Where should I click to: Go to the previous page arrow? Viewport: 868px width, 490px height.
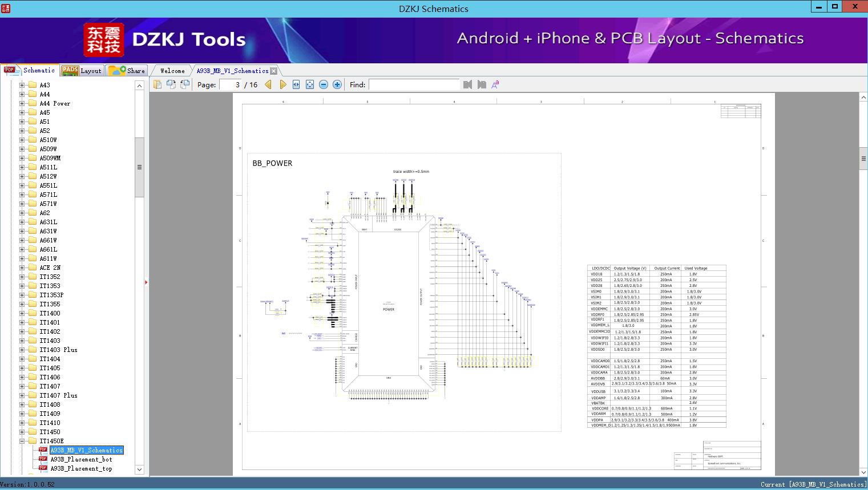[268, 84]
